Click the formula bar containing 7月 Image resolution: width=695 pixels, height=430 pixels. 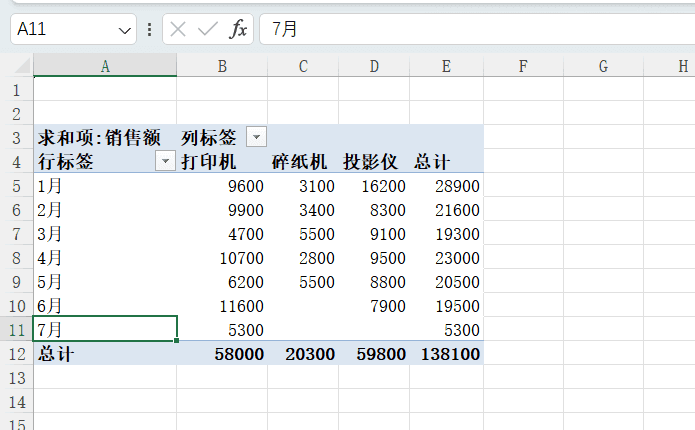pos(477,29)
